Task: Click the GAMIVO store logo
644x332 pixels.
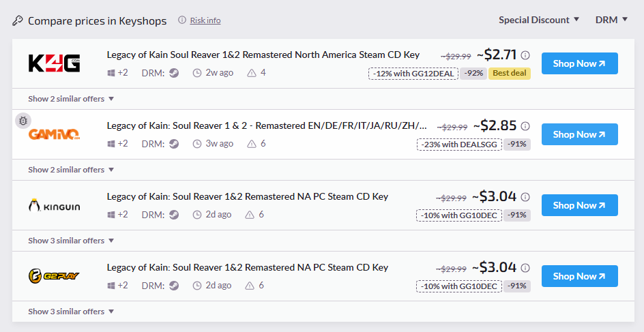Action: tap(54, 134)
